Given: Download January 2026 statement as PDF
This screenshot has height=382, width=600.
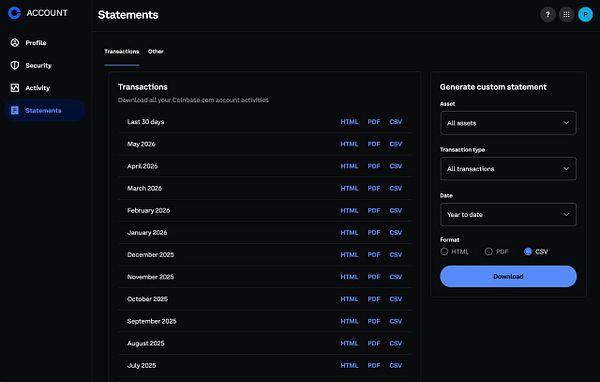Looking at the screenshot, I should point(374,233).
